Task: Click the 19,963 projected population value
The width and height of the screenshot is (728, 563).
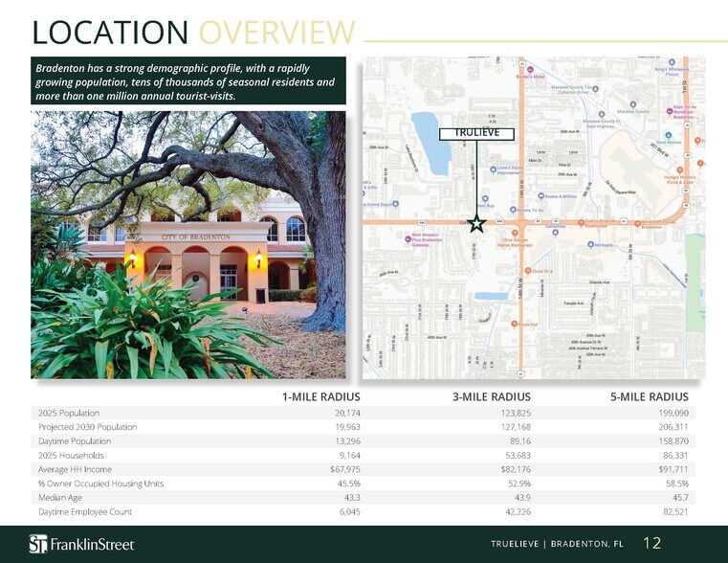Action: [348, 427]
